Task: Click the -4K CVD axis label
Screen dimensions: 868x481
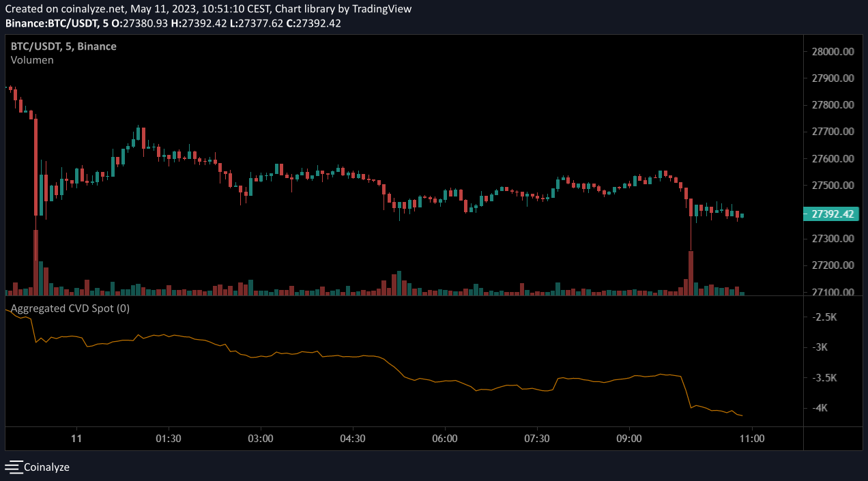Action: 822,408
